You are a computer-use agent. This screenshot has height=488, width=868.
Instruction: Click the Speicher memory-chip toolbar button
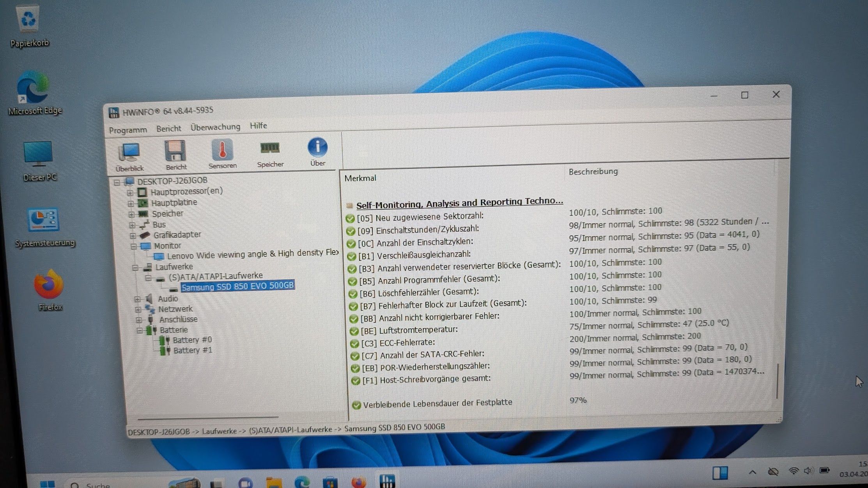point(270,154)
